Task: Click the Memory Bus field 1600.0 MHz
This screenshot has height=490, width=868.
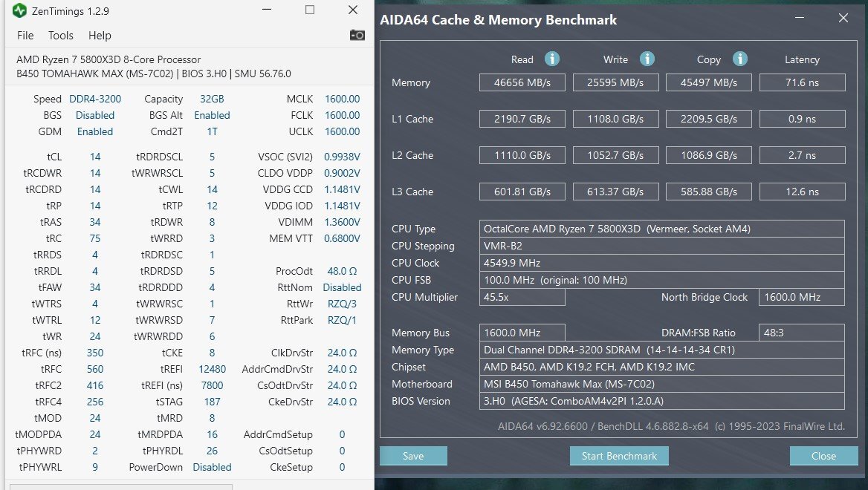Action: (522, 333)
